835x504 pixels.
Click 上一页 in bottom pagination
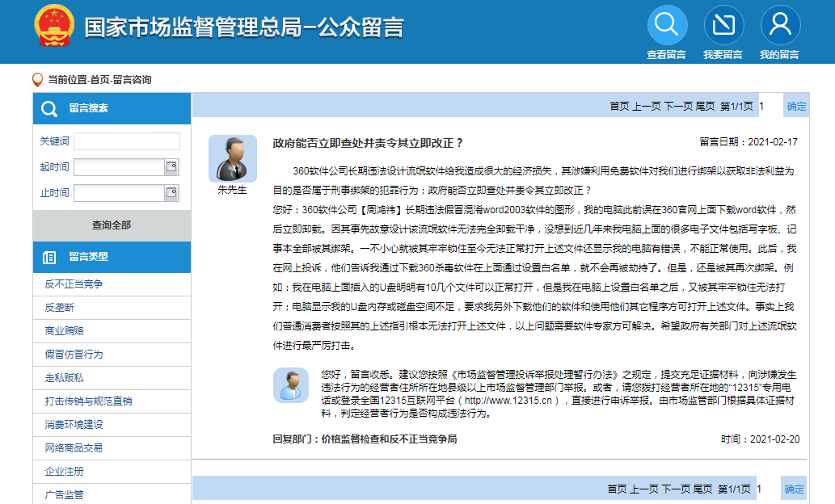pos(643,489)
